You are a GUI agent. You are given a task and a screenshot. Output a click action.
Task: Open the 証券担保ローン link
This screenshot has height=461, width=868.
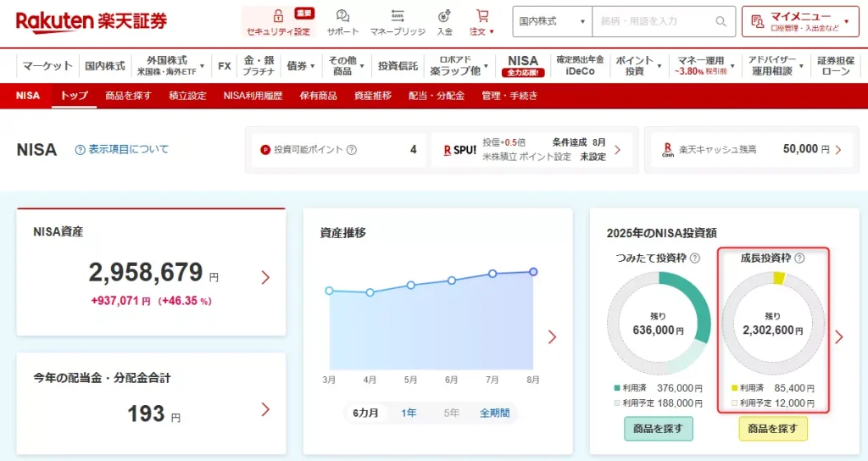[836, 66]
